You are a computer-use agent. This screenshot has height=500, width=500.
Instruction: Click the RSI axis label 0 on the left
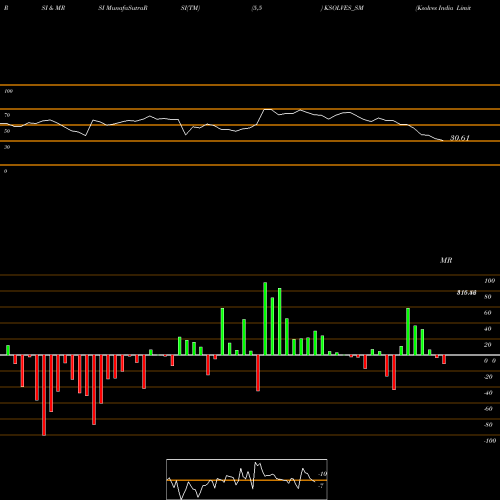point(5,171)
